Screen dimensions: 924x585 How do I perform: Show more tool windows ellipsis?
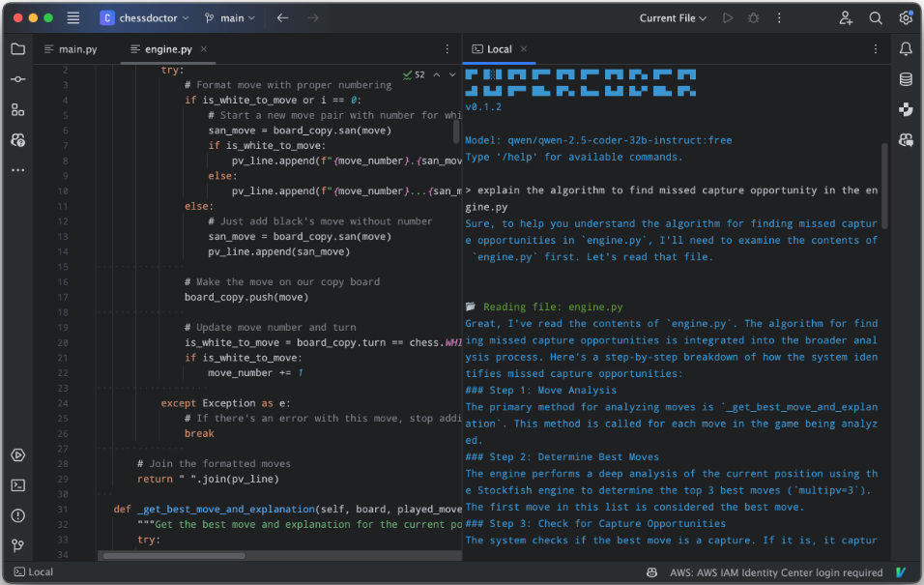(x=18, y=170)
